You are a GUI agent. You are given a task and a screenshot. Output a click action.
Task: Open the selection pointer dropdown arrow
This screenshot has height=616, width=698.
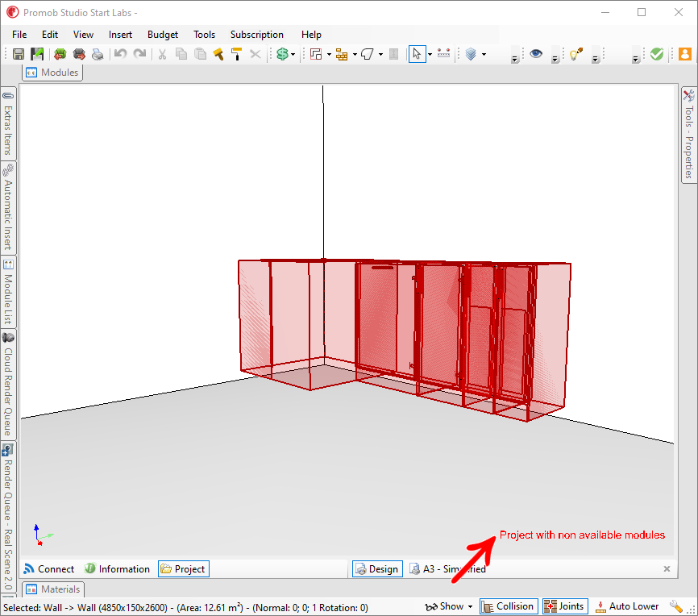[x=430, y=55]
